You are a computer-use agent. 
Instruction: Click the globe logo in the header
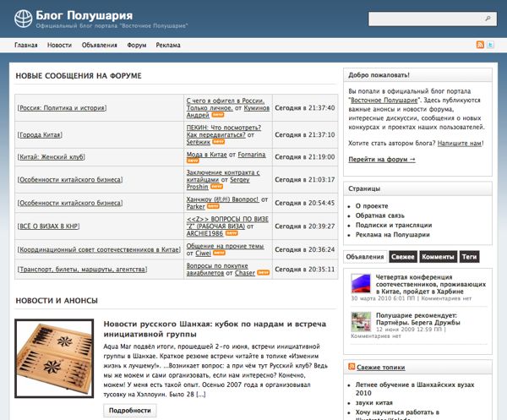[25, 17]
